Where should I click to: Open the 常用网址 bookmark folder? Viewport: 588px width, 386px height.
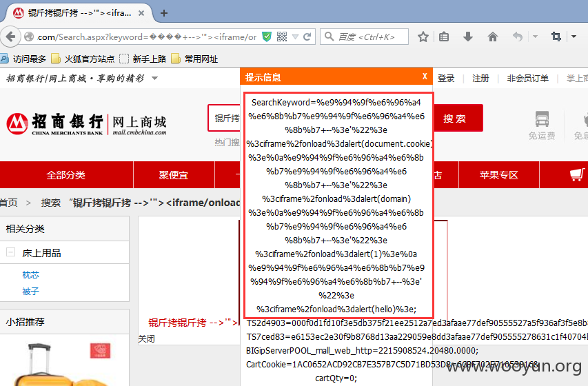pos(194,59)
